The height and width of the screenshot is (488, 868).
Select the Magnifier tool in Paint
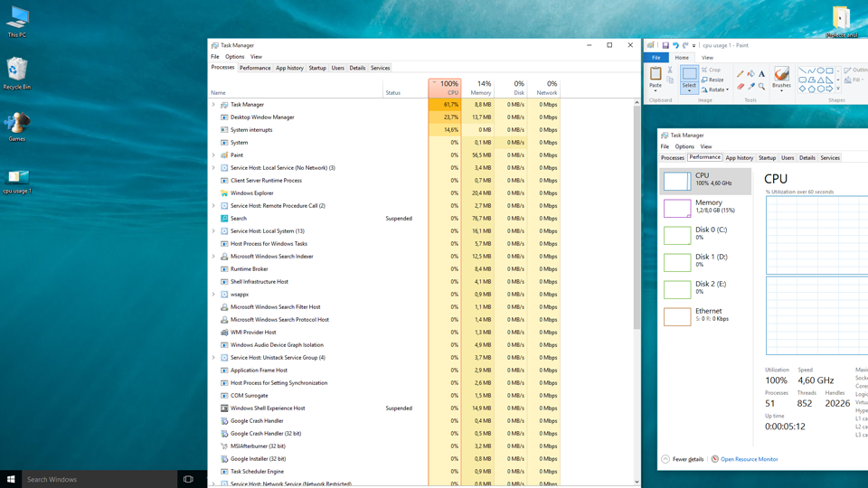(x=761, y=87)
